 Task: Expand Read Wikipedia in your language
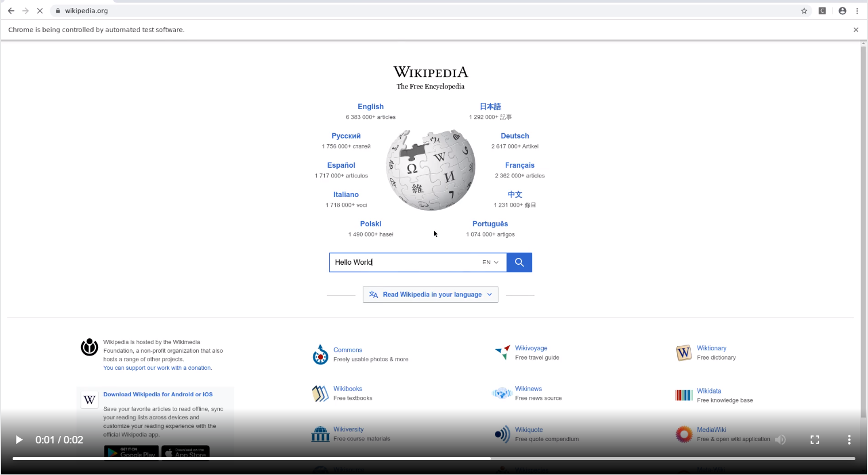(x=431, y=295)
